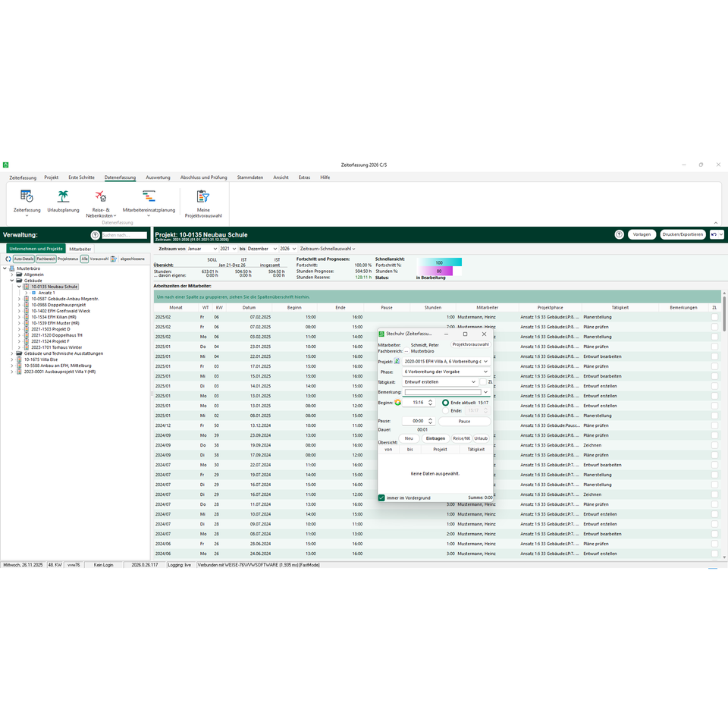Click the Vorlagen button

point(642,234)
